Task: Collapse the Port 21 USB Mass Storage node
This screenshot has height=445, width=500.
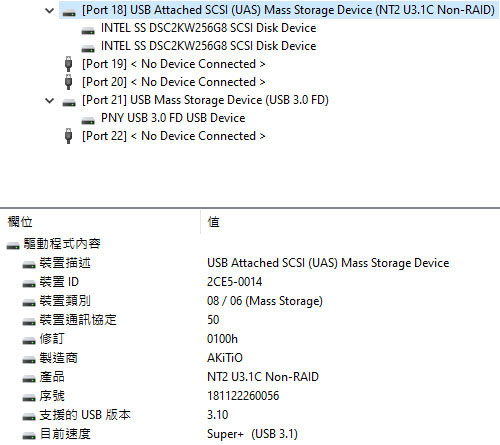Action: (x=50, y=100)
